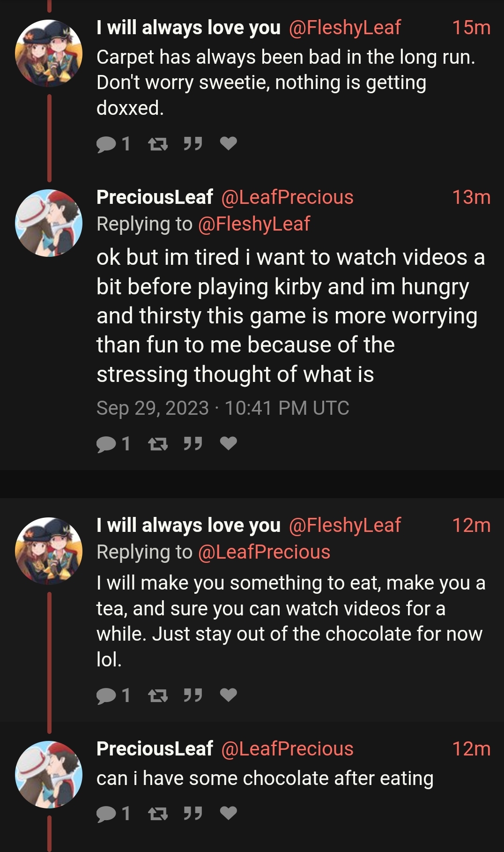Retweet the 13m PreciousLeaf post
Screen dimensions: 504x852
click(158, 444)
